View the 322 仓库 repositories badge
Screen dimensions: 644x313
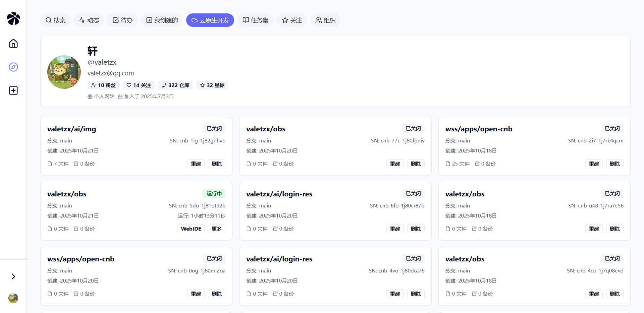[x=175, y=85]
